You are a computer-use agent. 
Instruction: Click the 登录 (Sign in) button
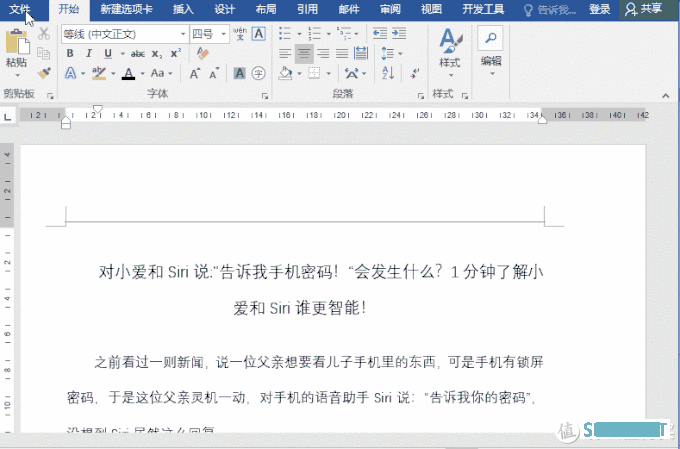(x=600, y=9)
